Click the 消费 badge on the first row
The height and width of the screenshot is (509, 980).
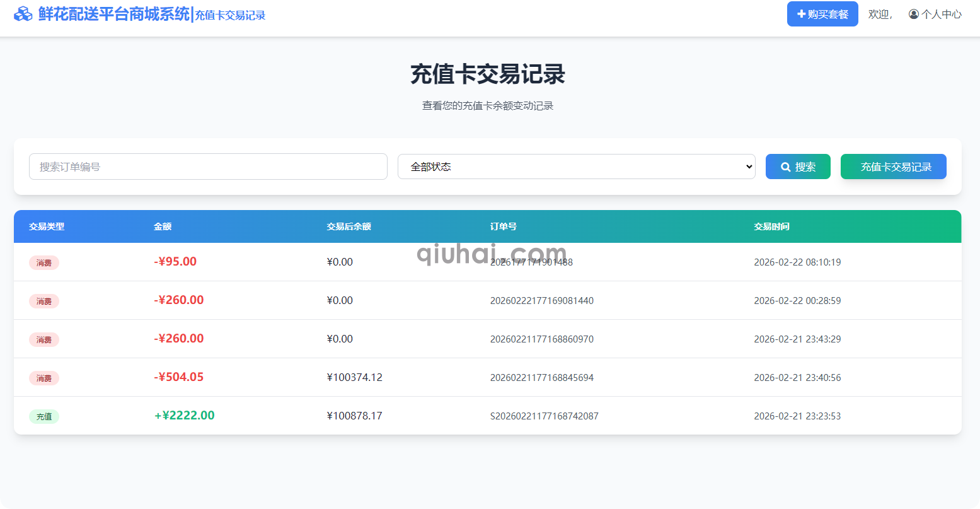click(x=44, y=262)
